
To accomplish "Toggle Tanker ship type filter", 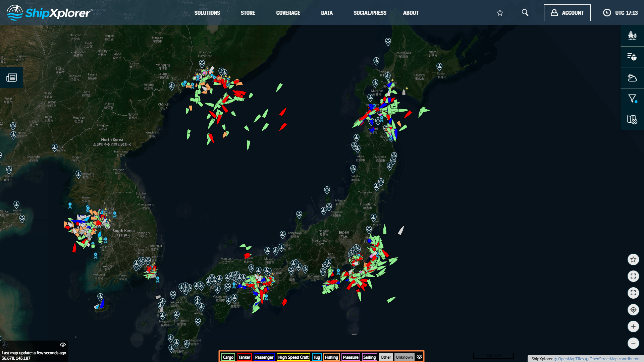I will tap(244, 357).
